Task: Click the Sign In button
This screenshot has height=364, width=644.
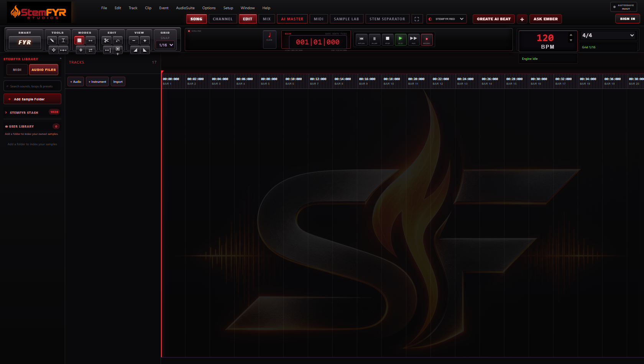Action: [628, 18]
